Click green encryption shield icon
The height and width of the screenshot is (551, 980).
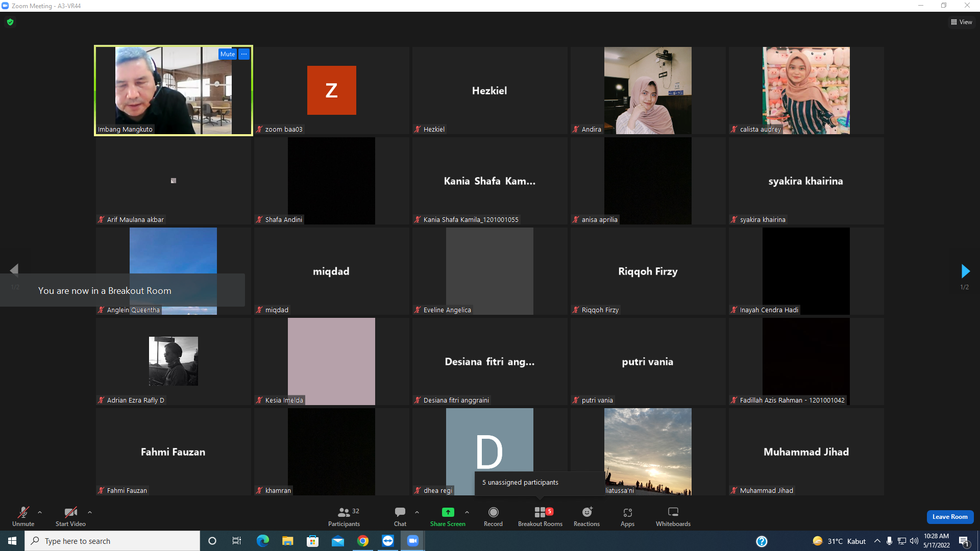(x=10, y=22)
